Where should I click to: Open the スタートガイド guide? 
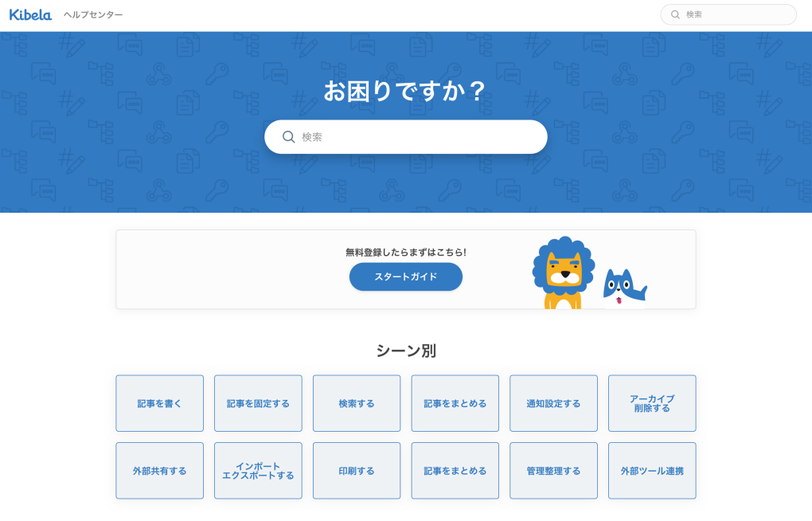coord(405,276)
